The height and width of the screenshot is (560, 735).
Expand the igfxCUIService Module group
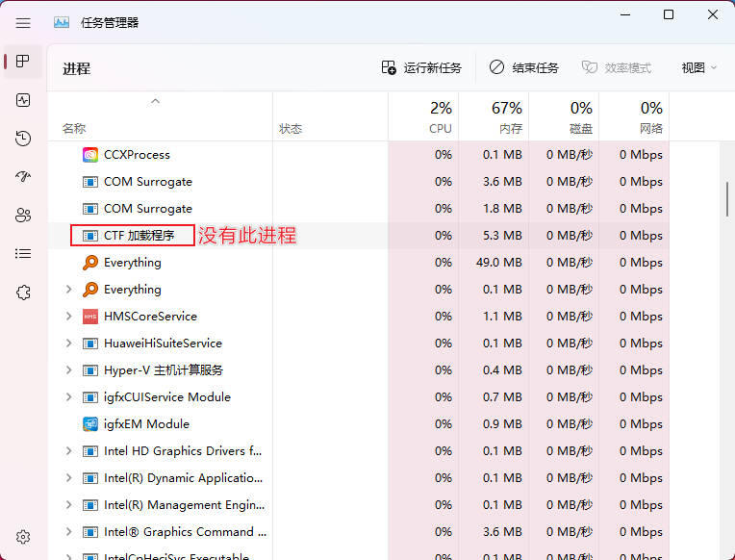click(68, 397)
